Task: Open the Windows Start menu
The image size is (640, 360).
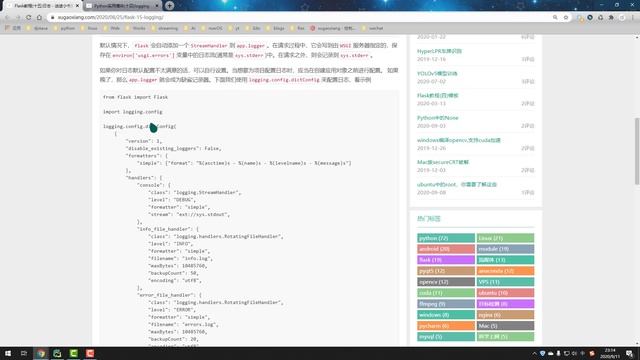Action: click(x=8, y=353)
